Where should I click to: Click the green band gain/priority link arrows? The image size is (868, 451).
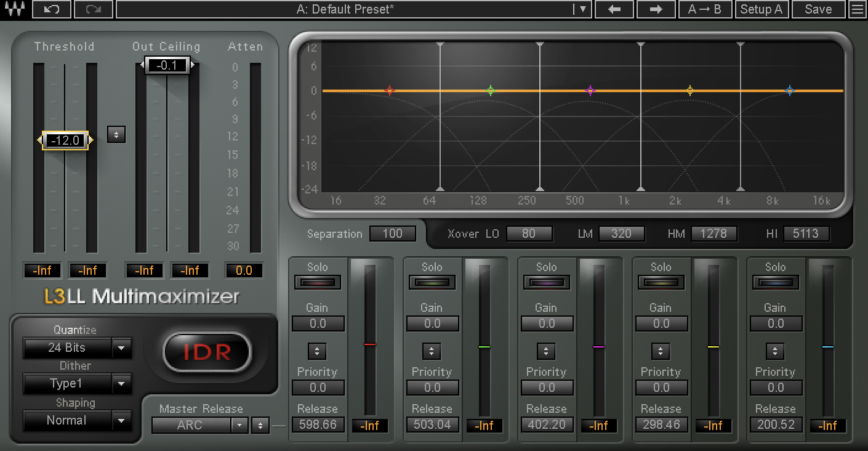pos(432,351)
